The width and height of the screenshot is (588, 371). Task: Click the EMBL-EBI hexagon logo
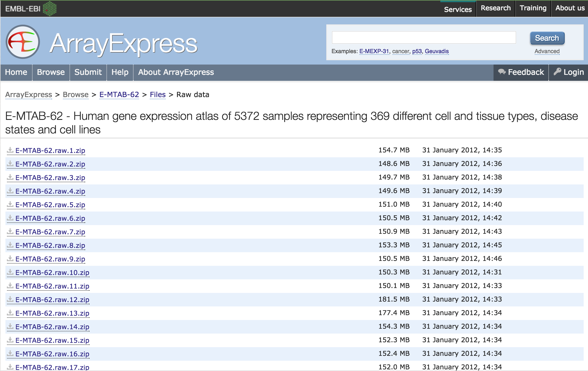50,8
